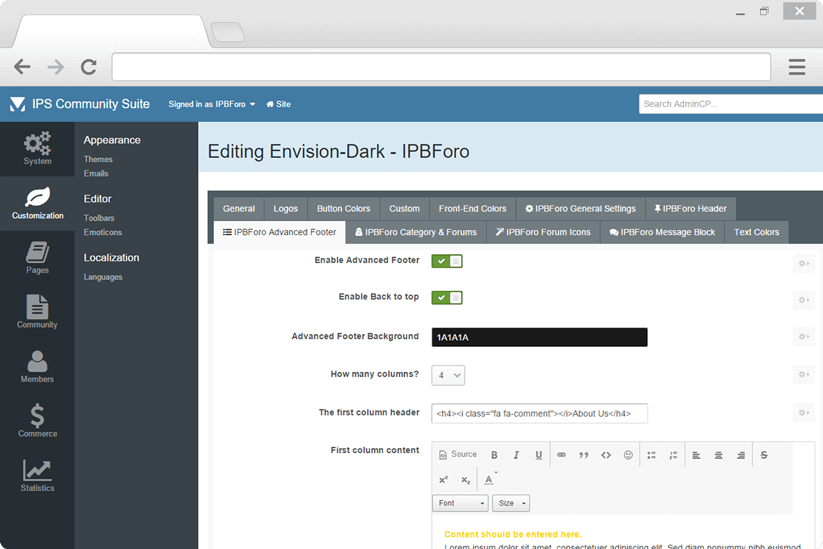Reload the browser page
The height and width of the screenshot is (549, 823).
point(88,67)
